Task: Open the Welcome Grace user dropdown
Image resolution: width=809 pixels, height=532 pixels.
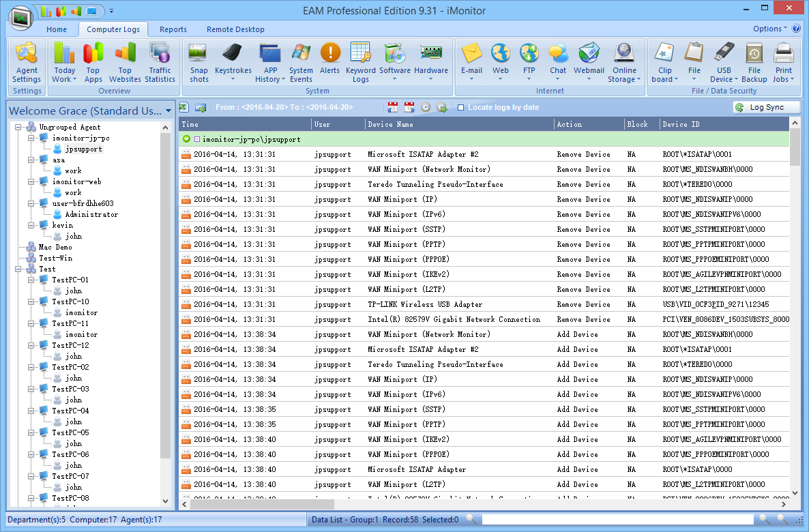Action: (168, 110)
